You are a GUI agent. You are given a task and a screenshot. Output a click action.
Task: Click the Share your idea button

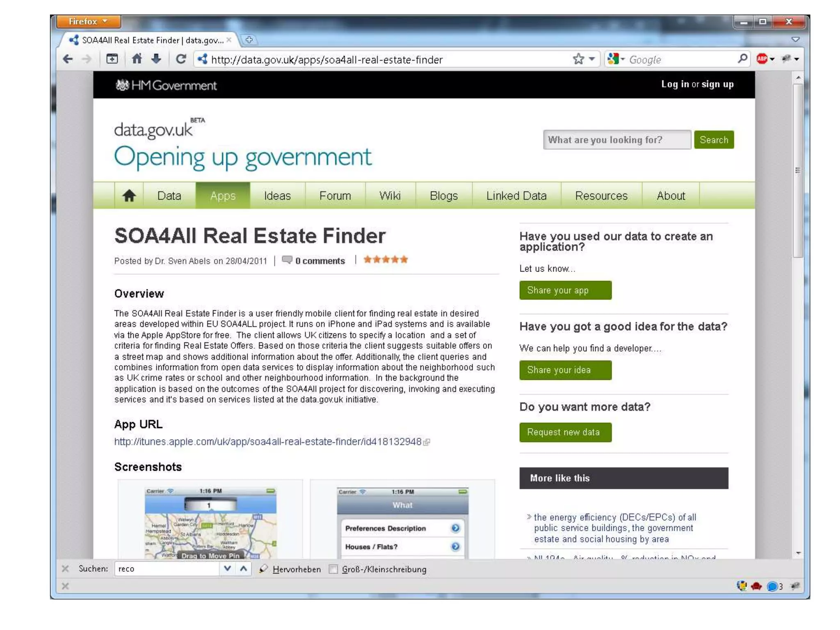point(565,370)
